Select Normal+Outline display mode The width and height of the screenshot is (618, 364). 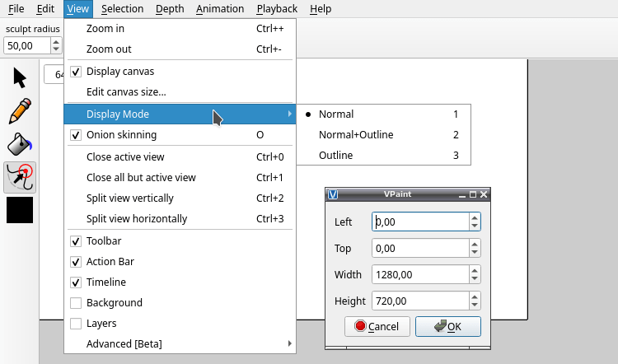pos(383,135)
